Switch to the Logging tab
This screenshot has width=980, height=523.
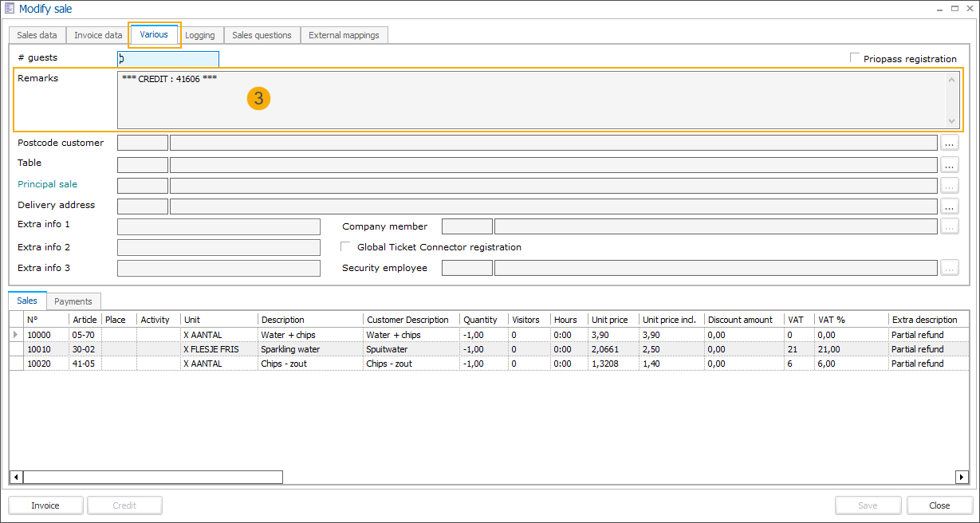(x=199, y=35)
